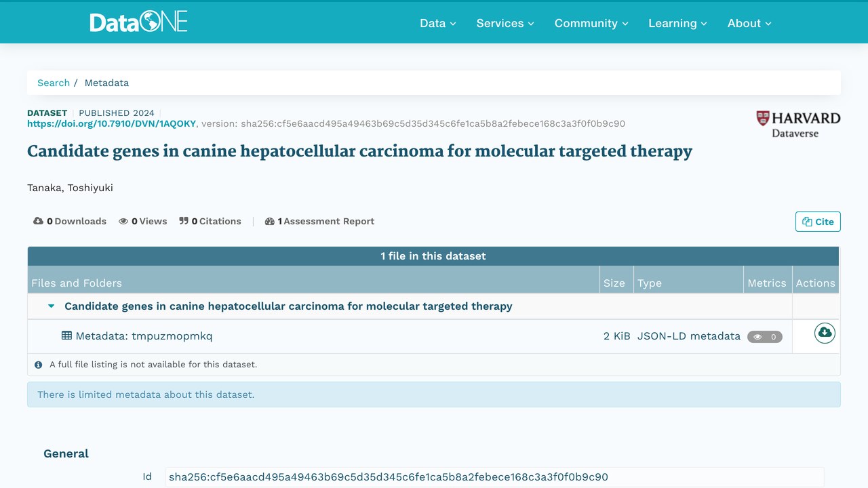Click the 0 Views metric
The image size is (868, 488).
pos(142,221)
